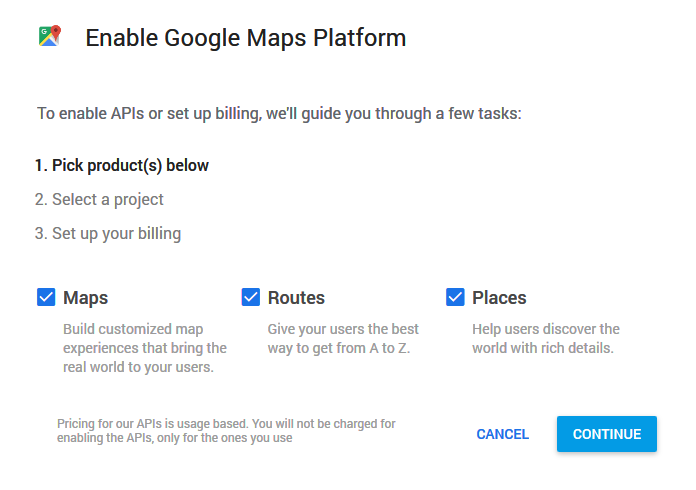Screen dimensions: 696x490
Task: Click the 'Pricing for our APIs is usage based' line
Action: 153,424
